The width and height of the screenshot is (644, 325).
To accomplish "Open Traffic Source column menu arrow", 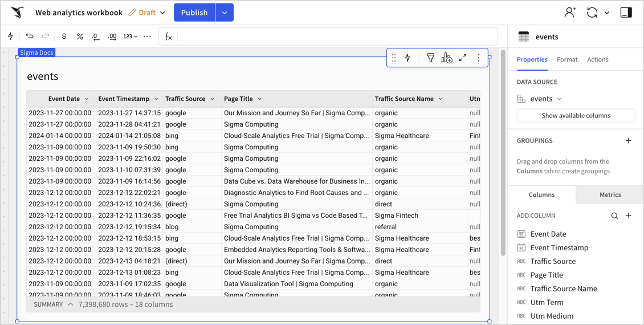I will pos(213,99).
